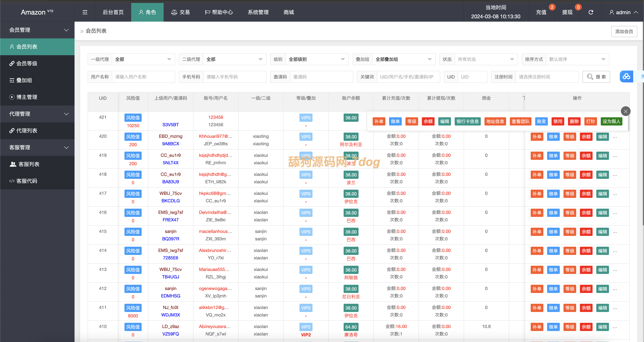
Task: Switch to the 交易 top menu
Action: point(180,12)
